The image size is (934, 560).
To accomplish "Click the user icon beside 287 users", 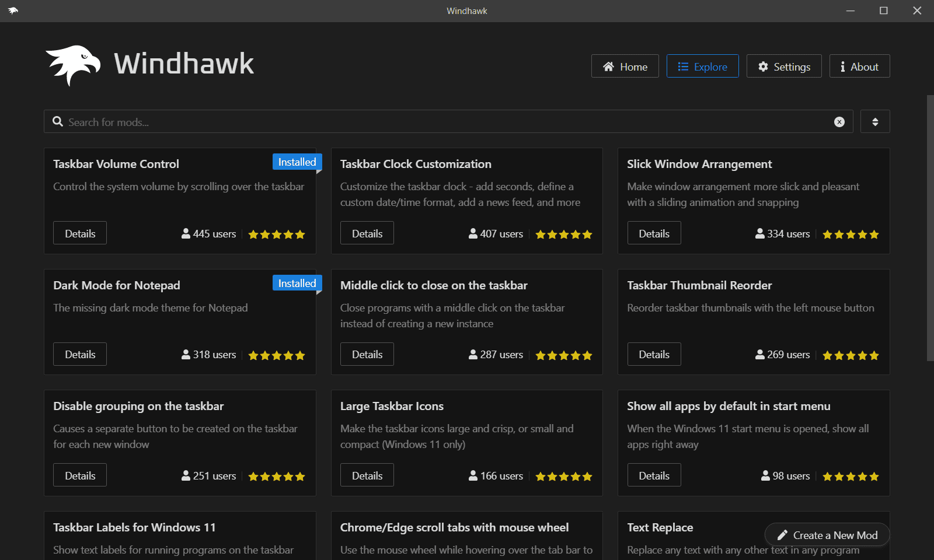I will pos(473,354).
